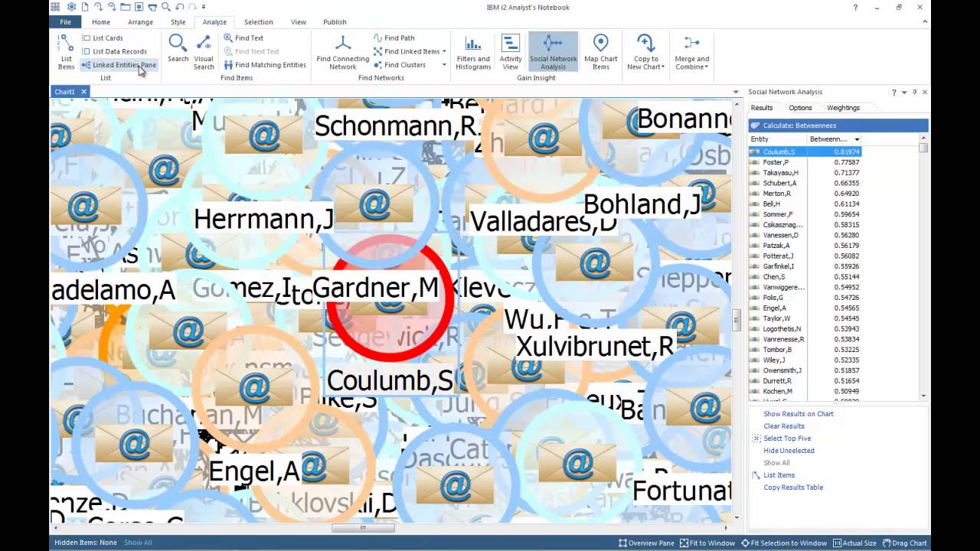This screenshot has width=980, height=551.
Task: Click Fit to Window in status bar
Action: 707,543
